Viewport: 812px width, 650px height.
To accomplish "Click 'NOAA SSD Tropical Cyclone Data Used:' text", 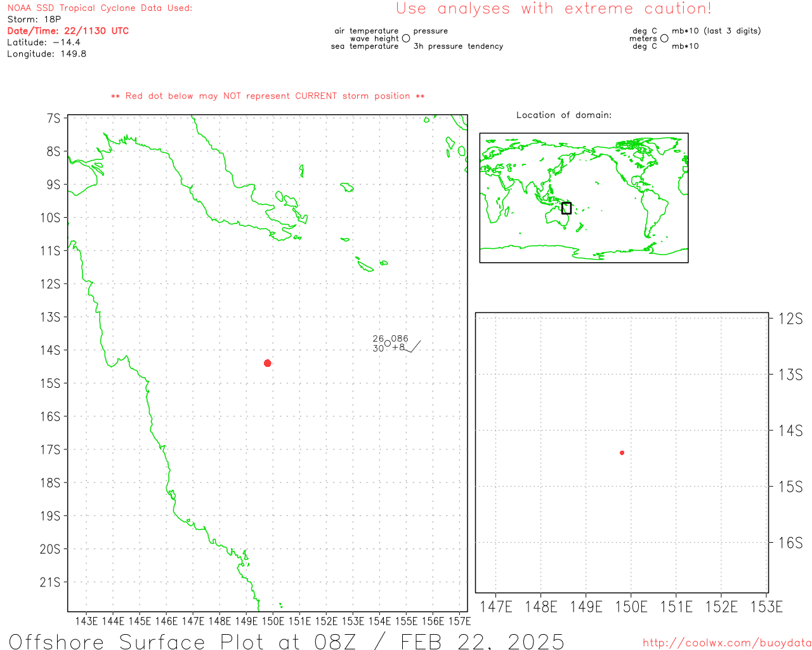I will click(100, 8).
